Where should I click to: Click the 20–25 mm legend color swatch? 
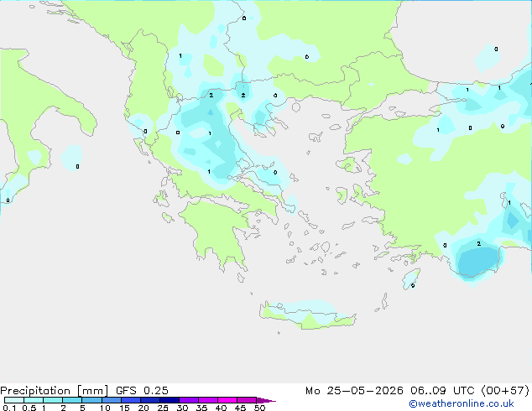(x=149, y=400)
